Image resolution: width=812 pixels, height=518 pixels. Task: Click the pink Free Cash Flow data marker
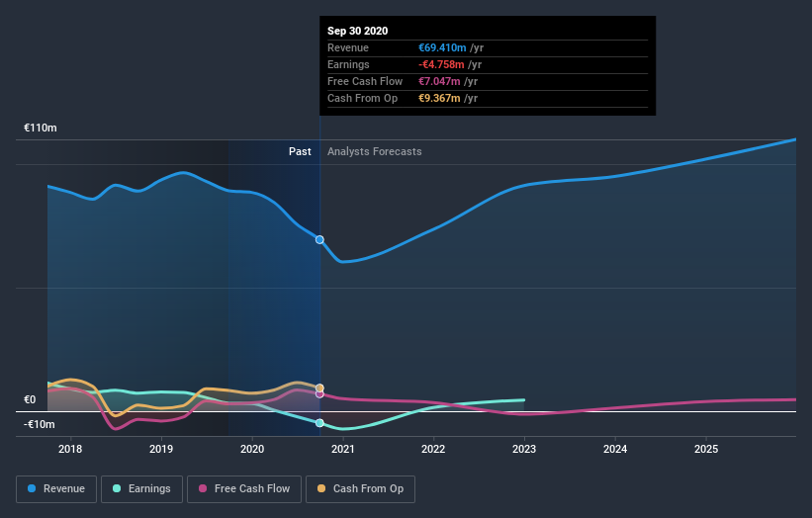pos(319,394)
